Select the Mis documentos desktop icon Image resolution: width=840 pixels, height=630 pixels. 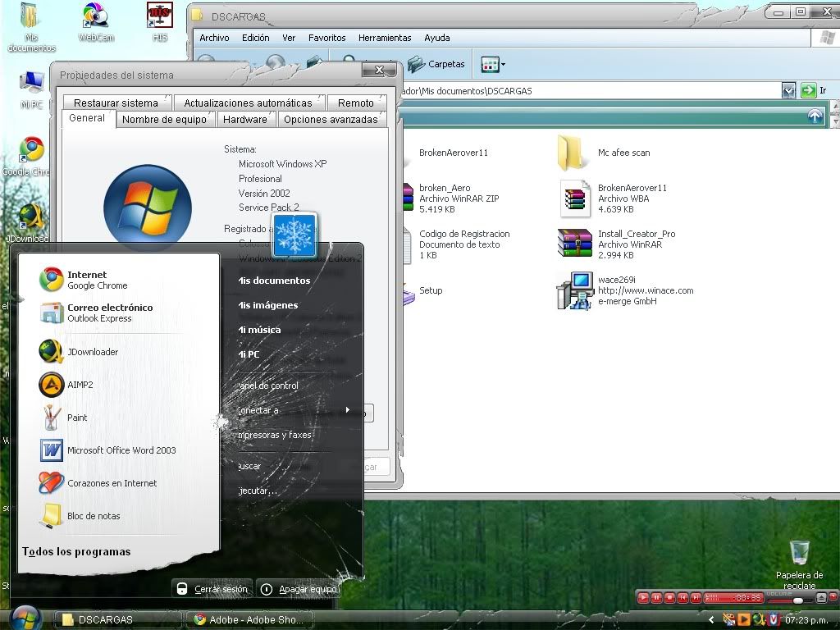click(31, 27)
